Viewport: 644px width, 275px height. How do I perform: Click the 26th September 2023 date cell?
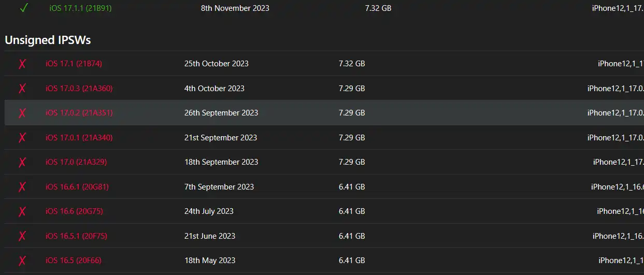click(x=221, y=113)
